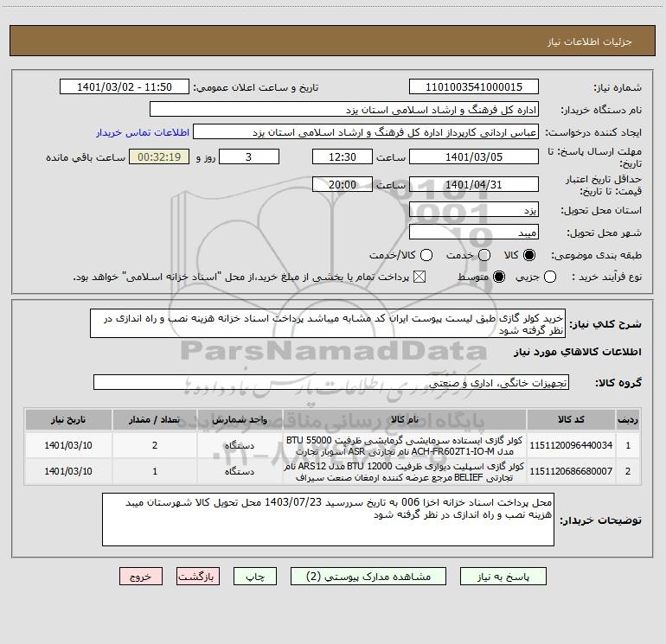Click the buyer notes text area
This screenshot has width=666, height=644.
tap(328, 520)
